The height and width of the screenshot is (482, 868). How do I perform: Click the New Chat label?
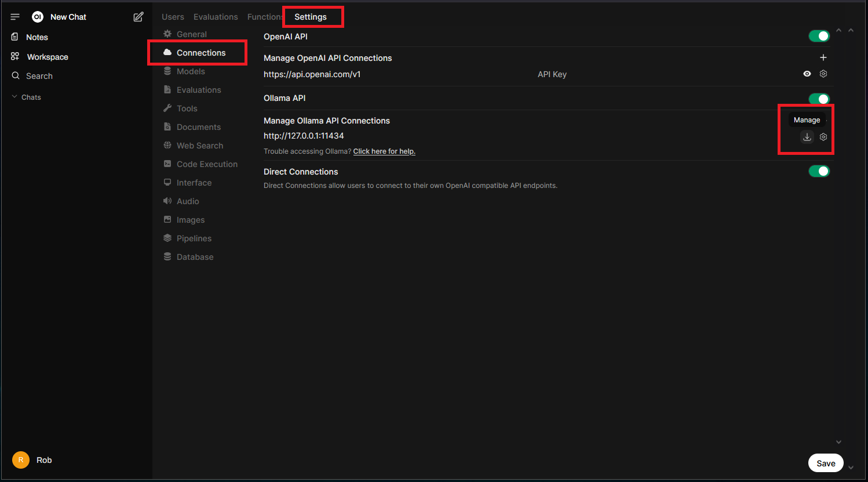click(68, 17)
